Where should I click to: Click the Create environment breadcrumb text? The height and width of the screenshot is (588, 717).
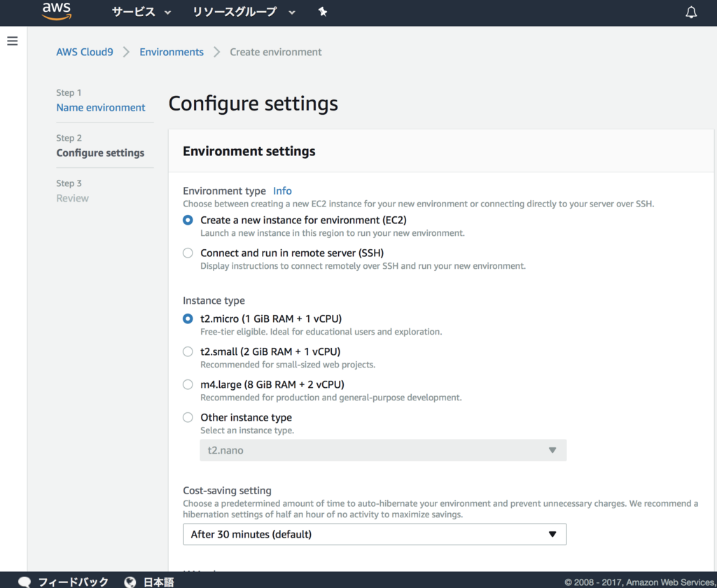[276, 52]
